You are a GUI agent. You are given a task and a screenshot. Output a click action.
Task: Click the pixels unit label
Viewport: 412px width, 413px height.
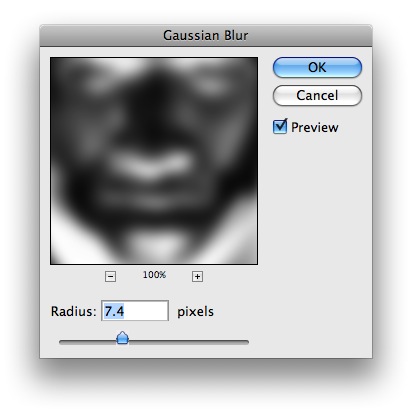[x=195, y=312]
